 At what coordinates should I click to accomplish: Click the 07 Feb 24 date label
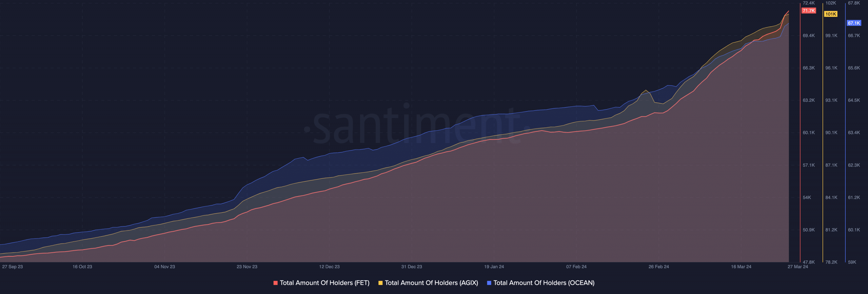click(x=576, y=267)
